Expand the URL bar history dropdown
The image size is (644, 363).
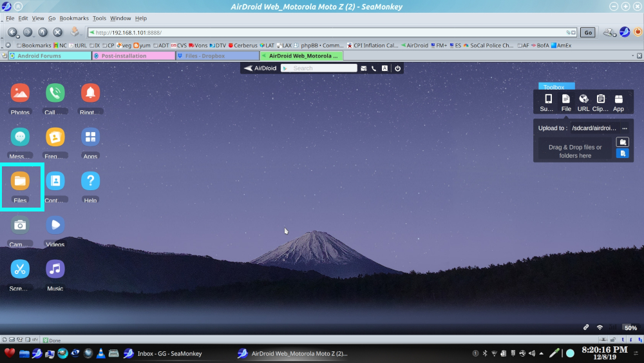click(573, 32)
